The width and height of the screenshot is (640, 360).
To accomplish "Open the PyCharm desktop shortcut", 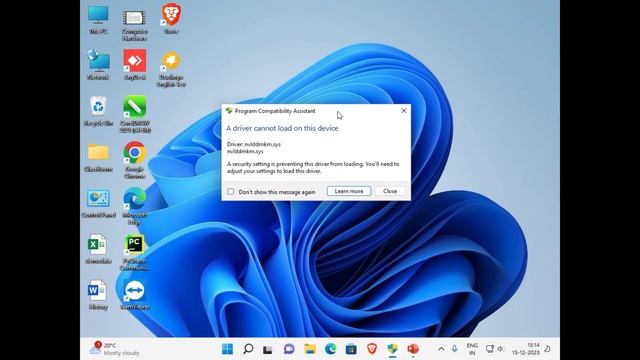I will point(134,252).
